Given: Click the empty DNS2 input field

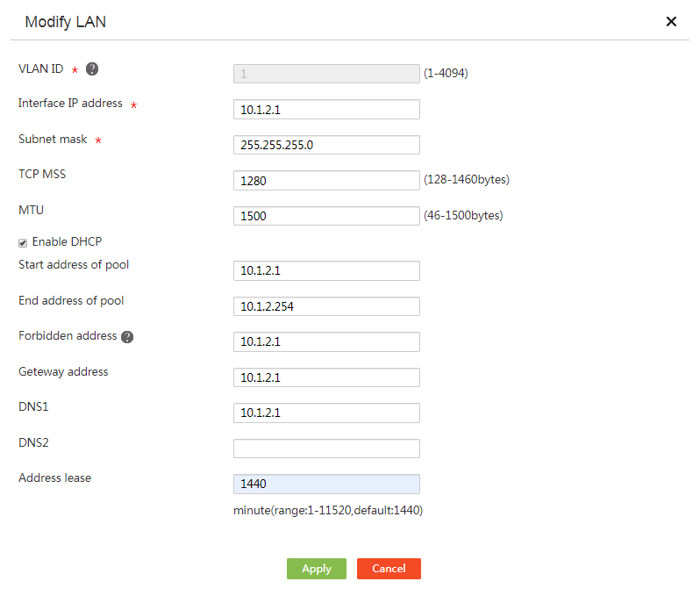Looking at the screenshot, I should coord(326,449).
